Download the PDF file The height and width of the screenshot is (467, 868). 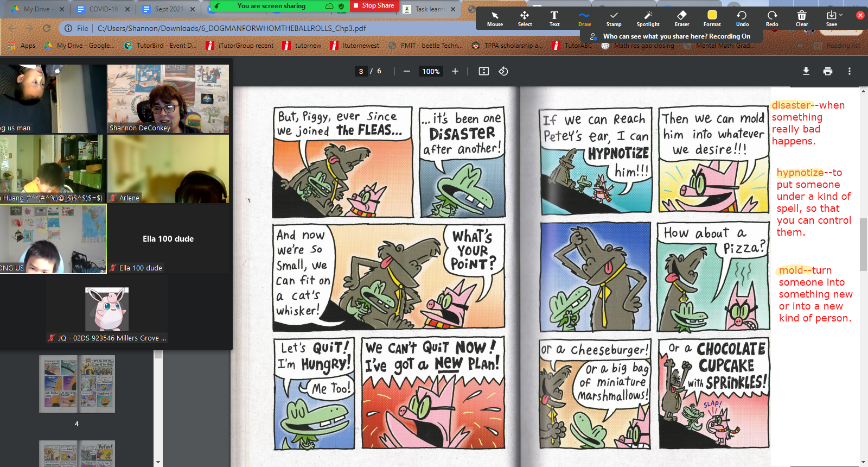[806, 71]
